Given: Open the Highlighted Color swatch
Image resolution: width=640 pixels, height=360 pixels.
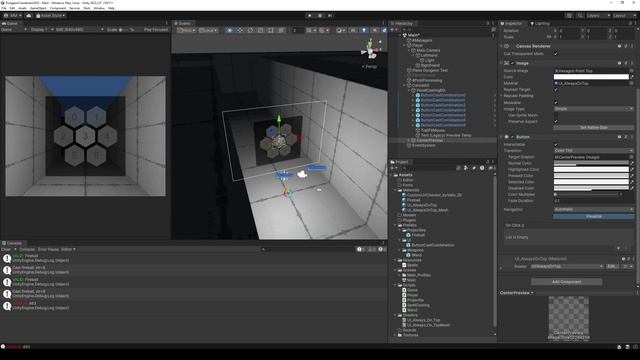Looking at the screenshot, I should pyautogui.click(x=591, y=169).
